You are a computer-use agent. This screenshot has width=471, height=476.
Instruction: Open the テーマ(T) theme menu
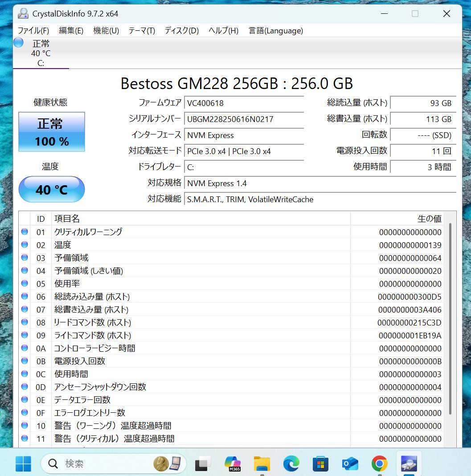tap(141, 30)
